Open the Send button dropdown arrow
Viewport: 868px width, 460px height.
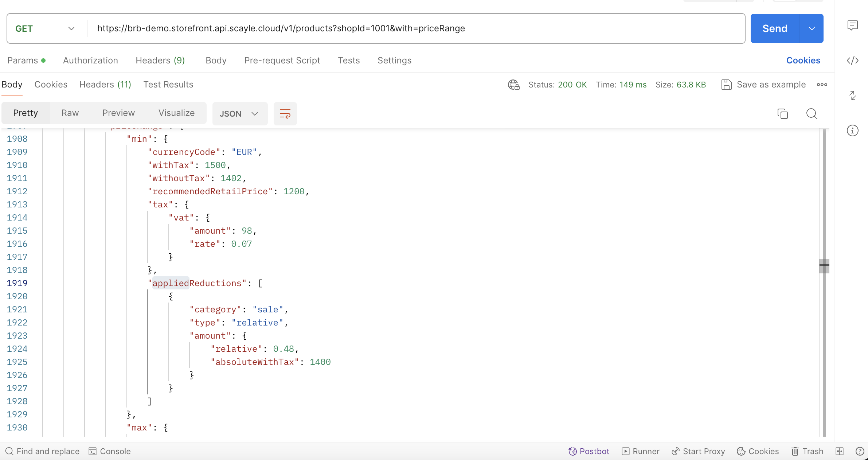[812, 28]
